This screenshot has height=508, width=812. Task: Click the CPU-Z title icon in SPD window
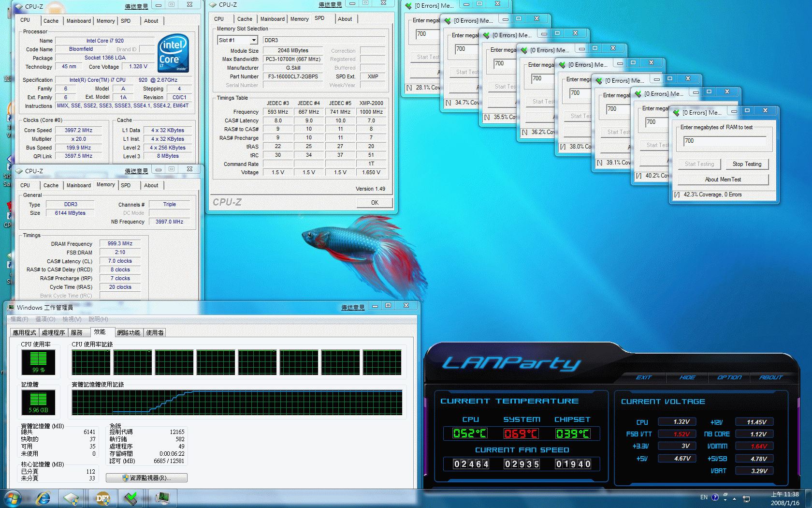click(213, 5)
